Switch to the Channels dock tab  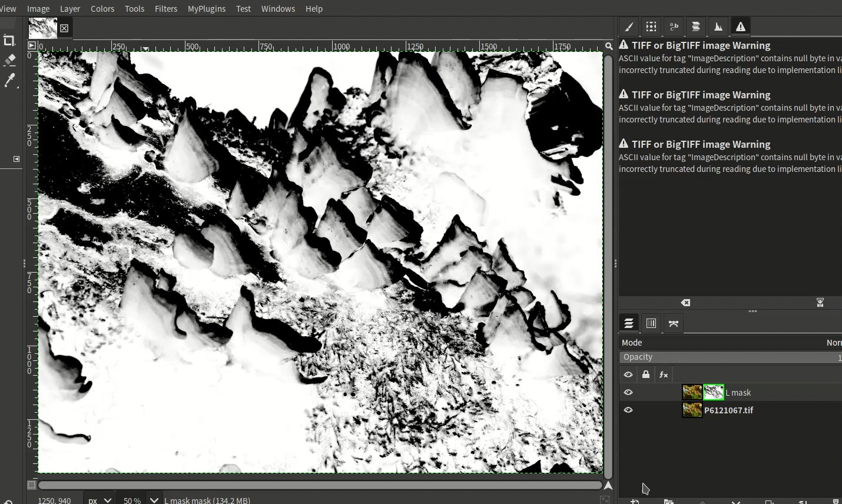(651, 323)
